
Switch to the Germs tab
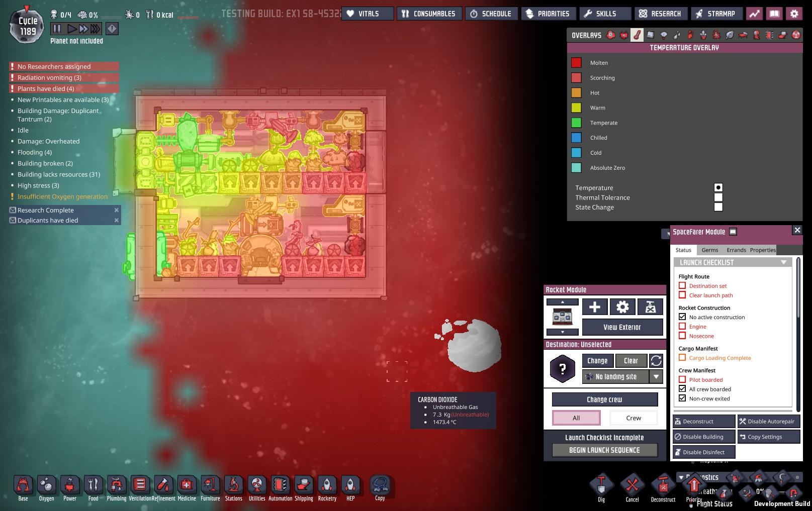(709, 250)
